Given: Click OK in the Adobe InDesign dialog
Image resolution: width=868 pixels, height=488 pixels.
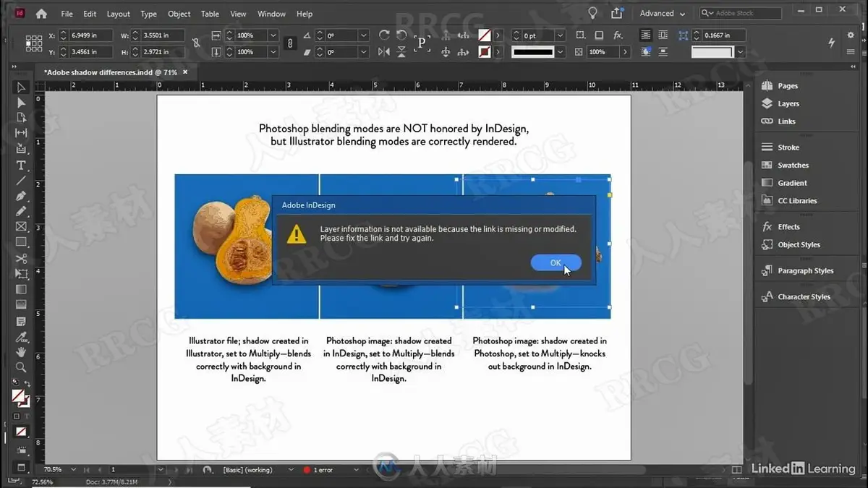Looking at the screenshot, I should click(556, 262).
